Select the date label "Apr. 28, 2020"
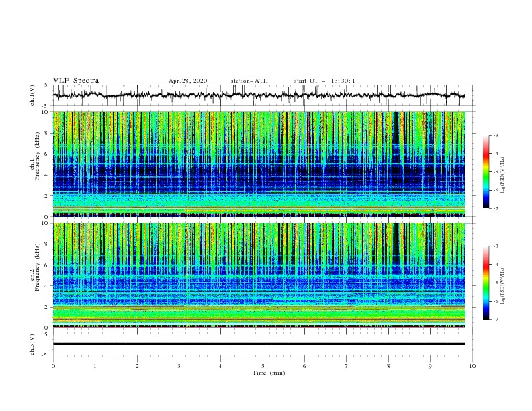This screenshot has width=532, height=411. click(187, 81)
